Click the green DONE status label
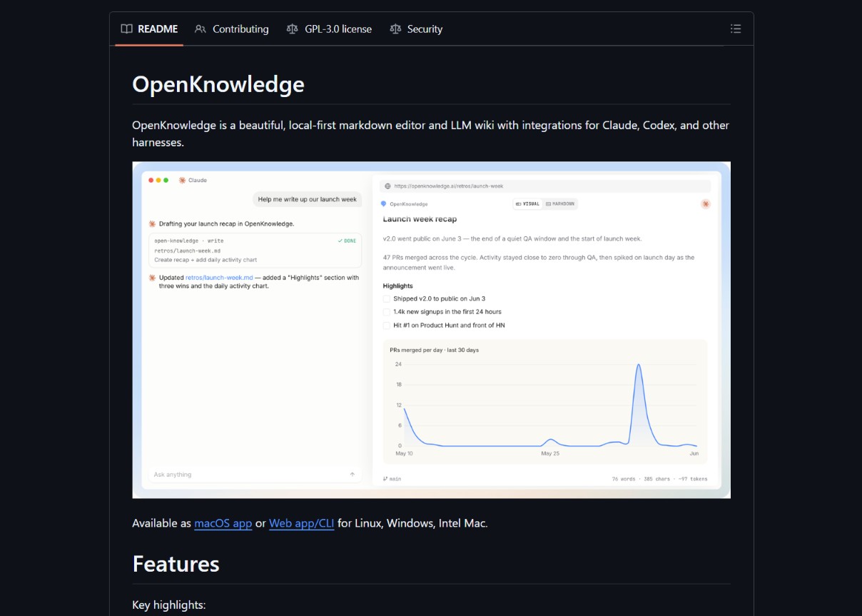Viewport: 862px width, 616px height. point(347,241)
